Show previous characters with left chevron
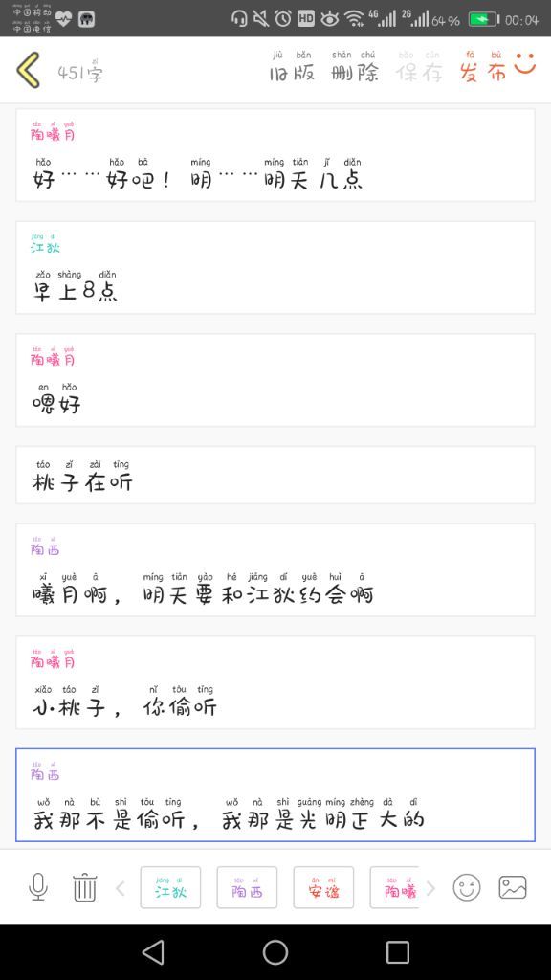 [x=121, y=888]
